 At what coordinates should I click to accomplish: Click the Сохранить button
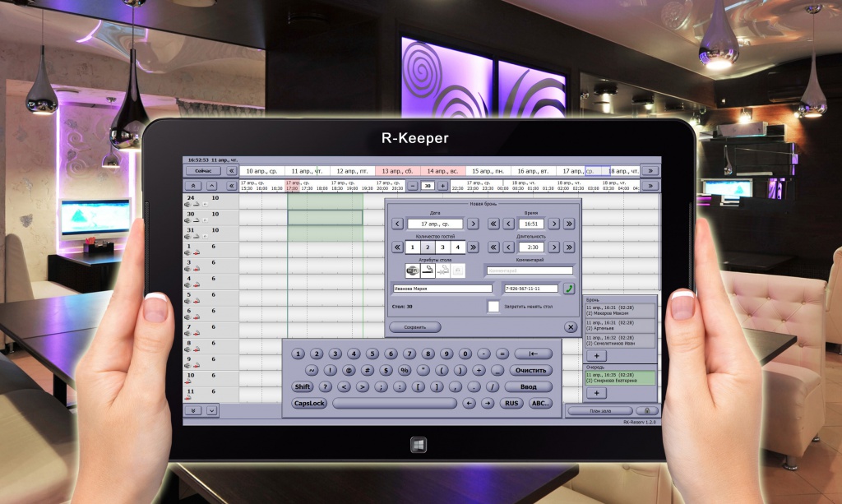pos(416,326)
